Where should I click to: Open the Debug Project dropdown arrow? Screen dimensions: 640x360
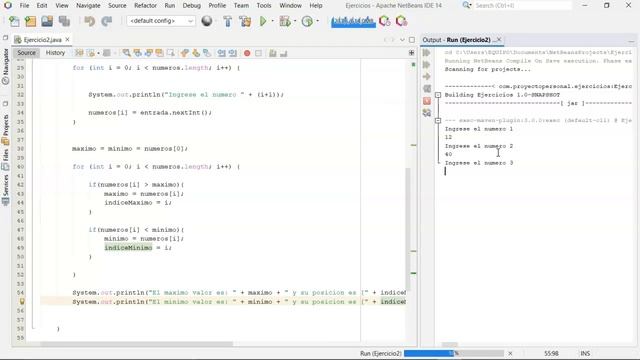click(295, 21)
